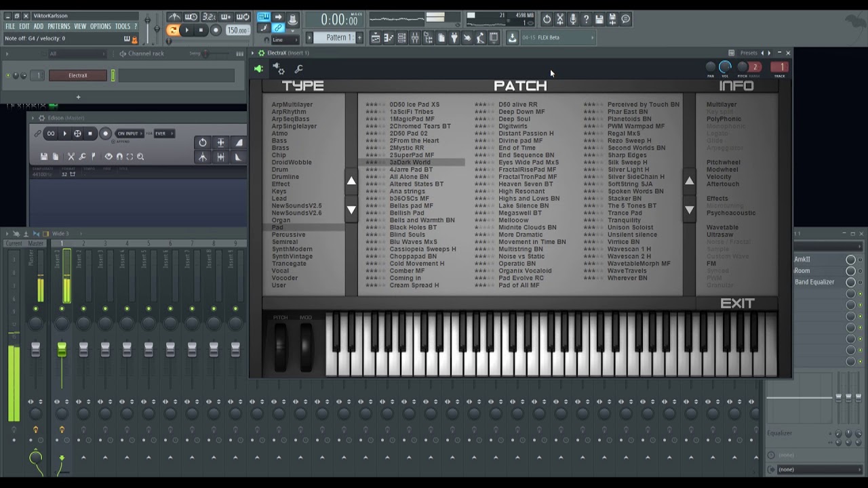
Task: Click Edison zoom magnifier icon
Action: click(x=140, y=157)
